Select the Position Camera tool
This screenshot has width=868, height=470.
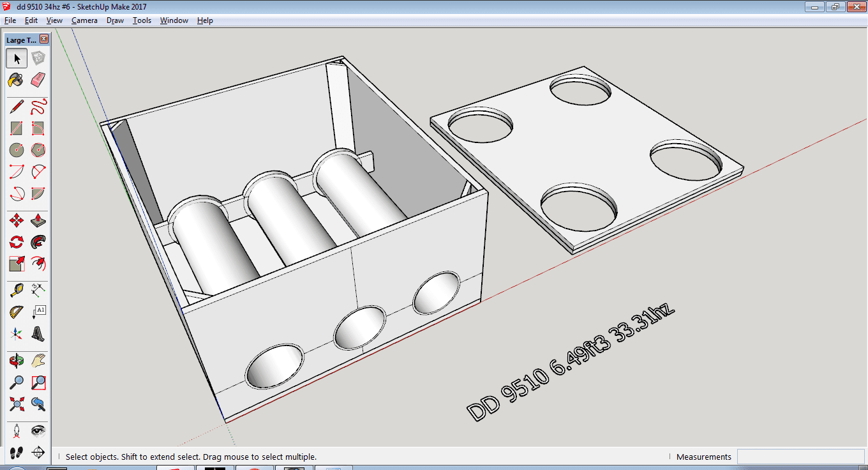pos(17,431)
